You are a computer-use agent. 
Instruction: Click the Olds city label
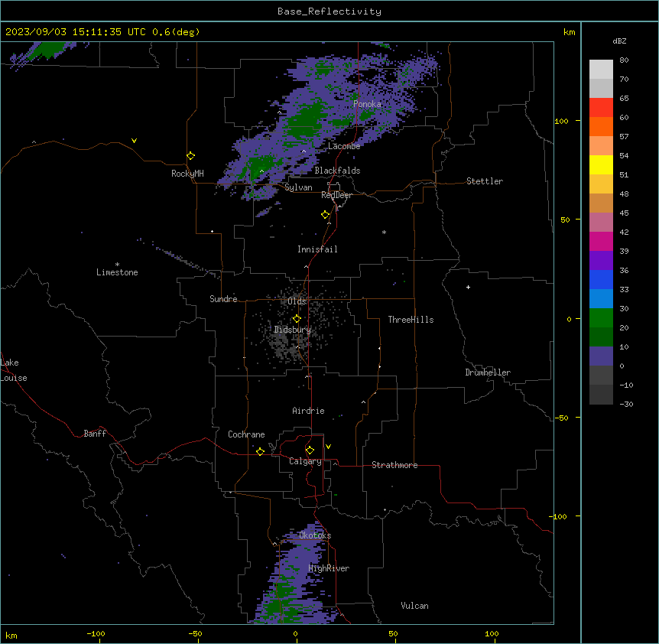(x=297, y=301)
